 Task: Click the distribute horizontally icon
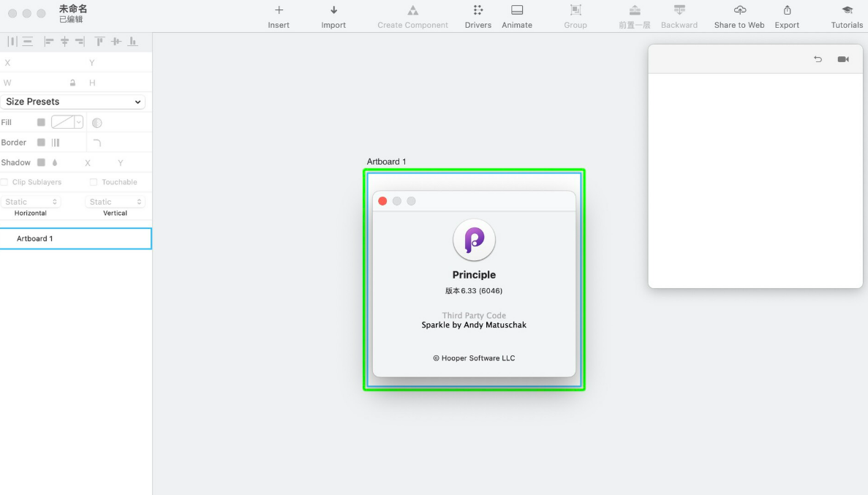click(12, 42)
